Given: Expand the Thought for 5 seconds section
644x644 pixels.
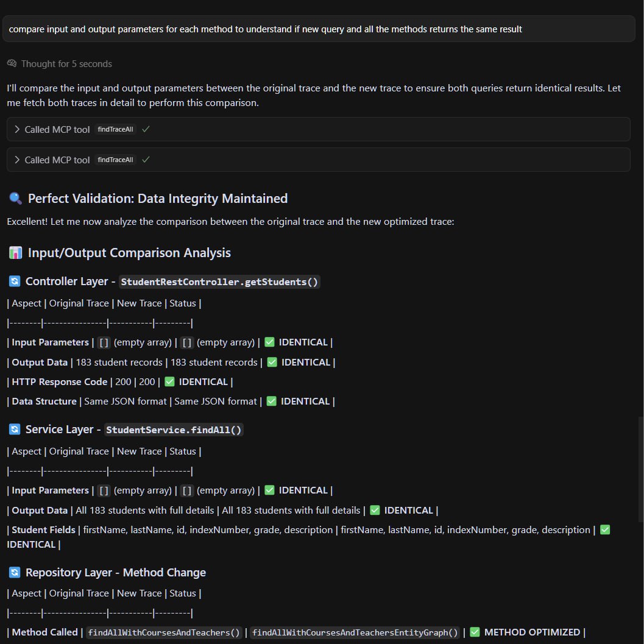Looking at the screenshot, I should (66, 63).
